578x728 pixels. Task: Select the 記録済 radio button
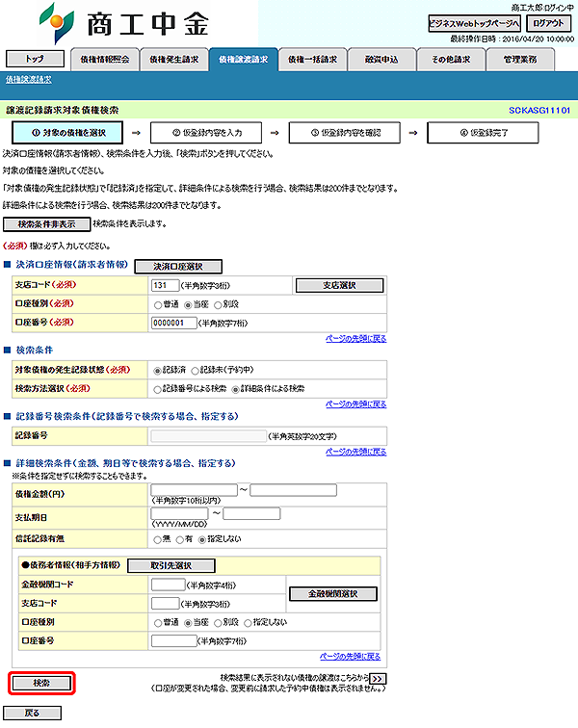click(158, 371)
